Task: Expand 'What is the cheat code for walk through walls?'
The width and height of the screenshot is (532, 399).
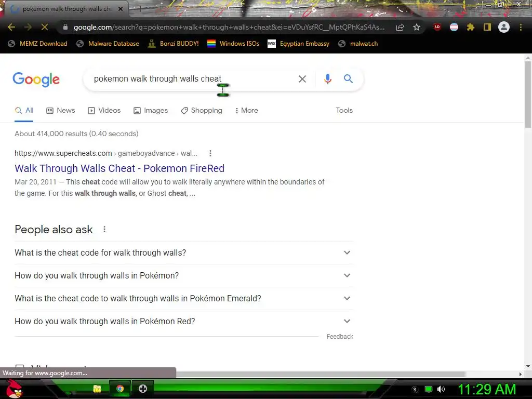Action: point(183,253)
